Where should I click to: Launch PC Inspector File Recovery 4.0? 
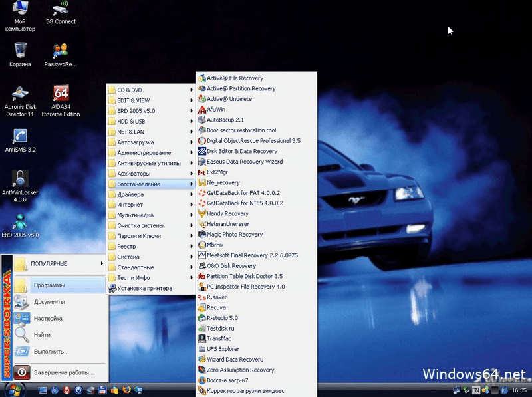(257, 287)
